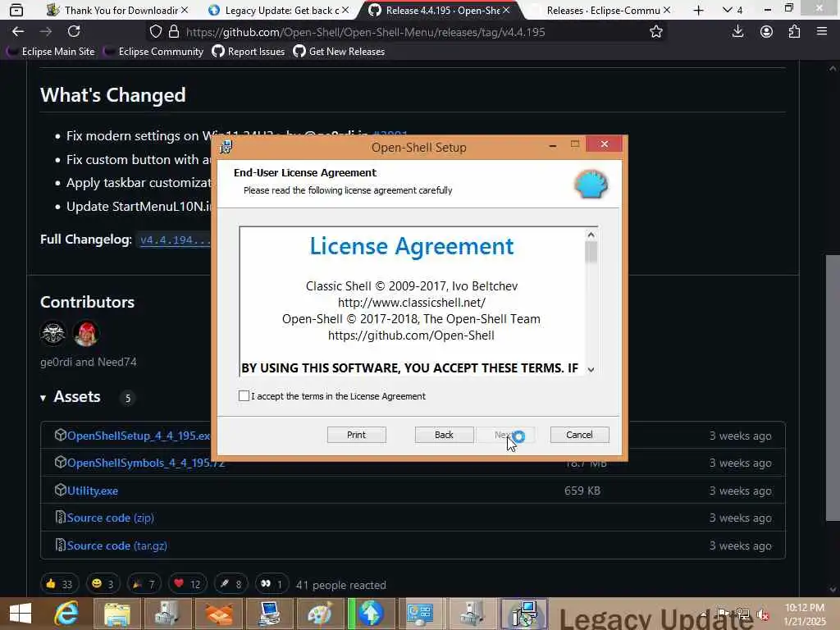Image resolution: width=840 pixels, height=630 pixels.
Task: Open Firefox downloads panel
Action: (737, 32)
